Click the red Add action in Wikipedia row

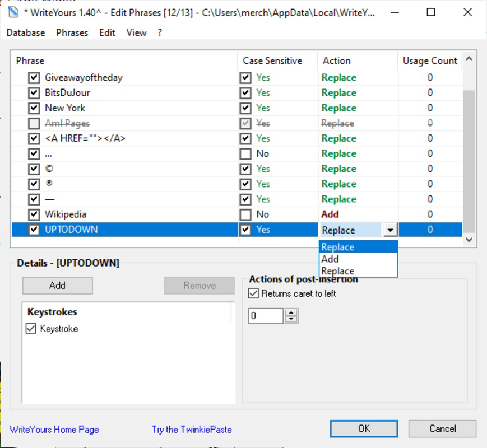point(330,214)
